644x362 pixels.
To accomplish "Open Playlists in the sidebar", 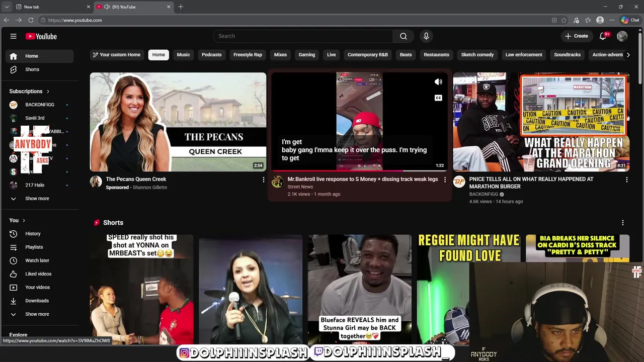I will [40, 247].
